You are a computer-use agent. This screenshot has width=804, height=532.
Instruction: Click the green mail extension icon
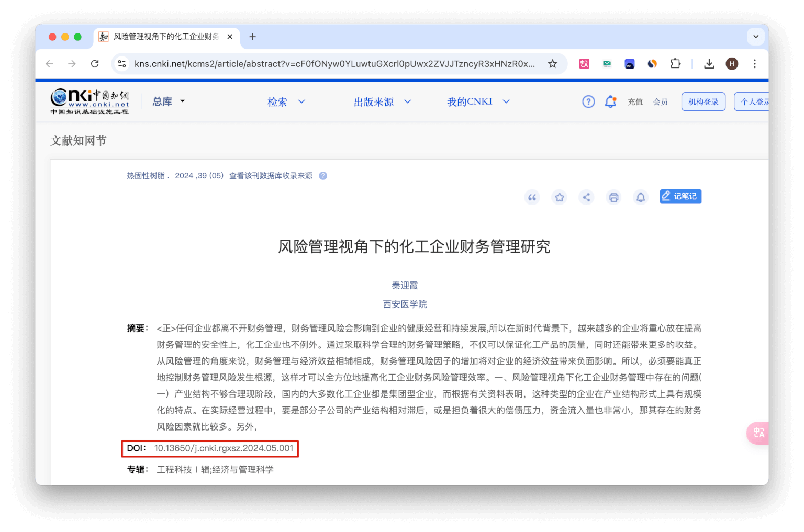click(x=607, y=64)
